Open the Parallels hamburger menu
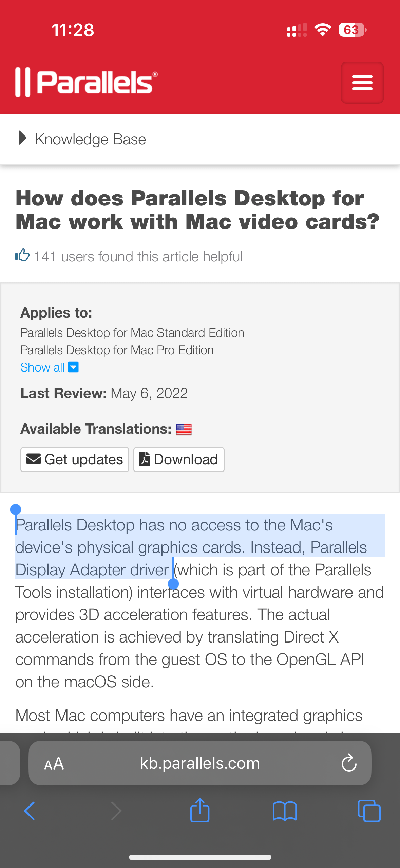The width and height of the screenshot is (400, 868). pyautogui.click(x=362, y=83)
